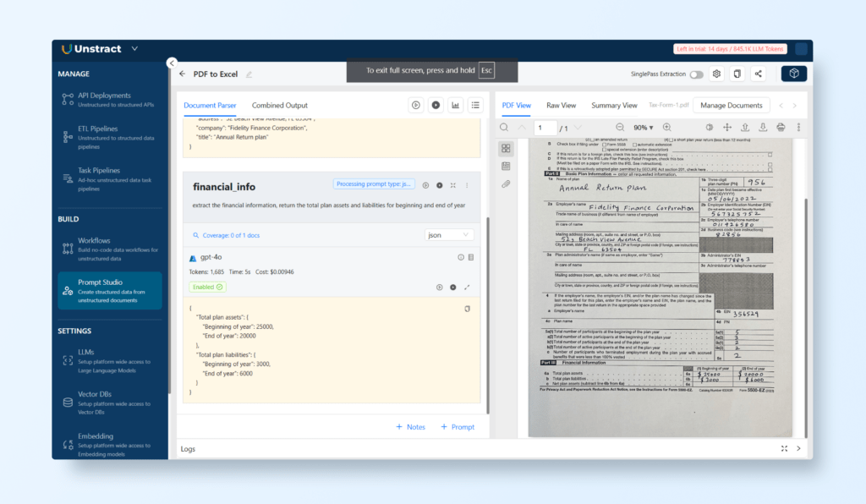This screenshot has width=866, height=504.
Task: Click the PDF page number input field
Action: pyautogui.click(x=545, y=128)
